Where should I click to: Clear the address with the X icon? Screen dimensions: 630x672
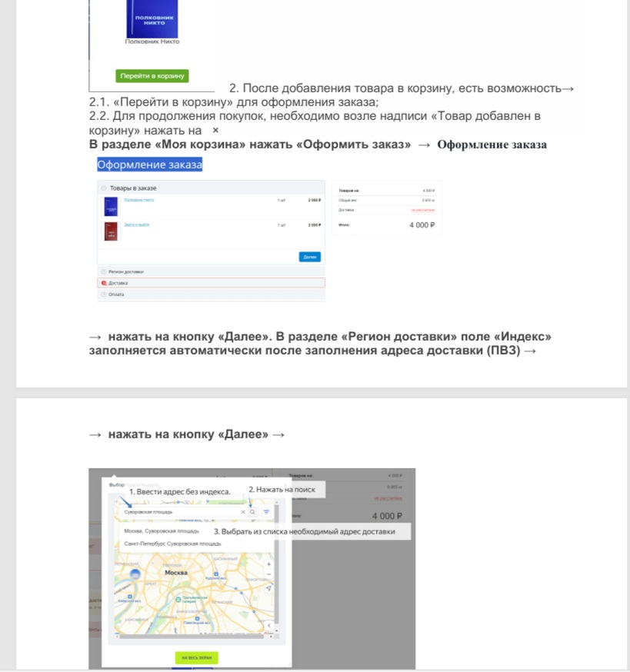point(242,511)
